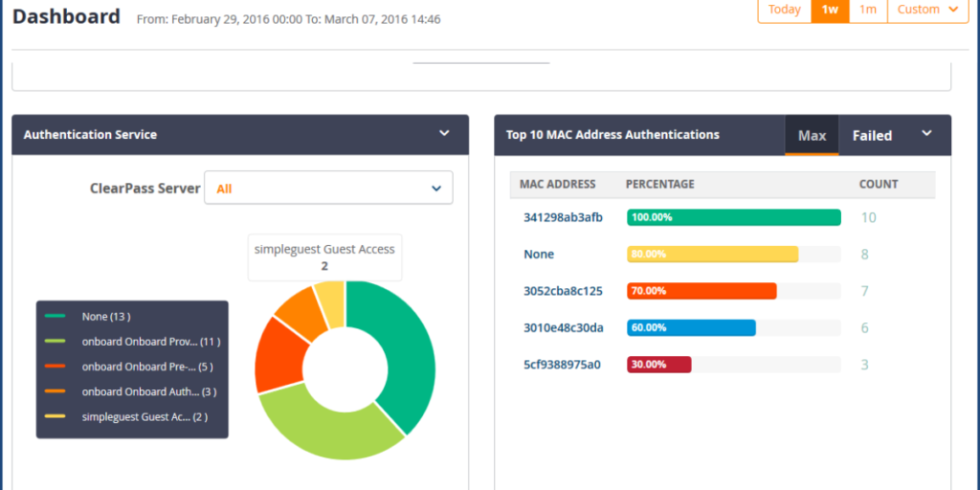
Task: Sort by the COUNT column header
Action: tap(879, 185)
